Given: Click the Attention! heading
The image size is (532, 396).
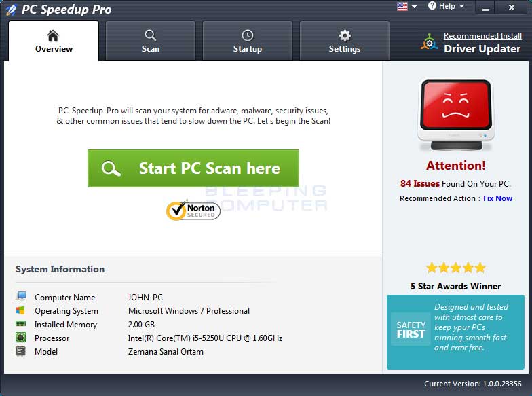Looking at the screenshot, I should pos(456,166).
